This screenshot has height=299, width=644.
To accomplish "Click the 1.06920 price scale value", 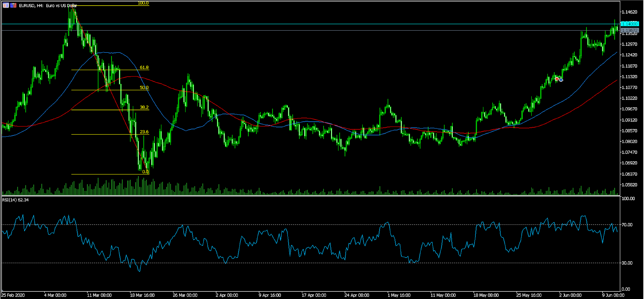I will [x=630, y=163].
